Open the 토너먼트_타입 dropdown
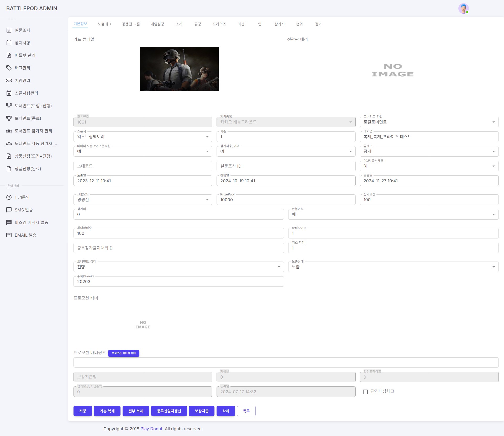Screen dimensions: 504x436 pyautogui.click(x=494, y=122)
